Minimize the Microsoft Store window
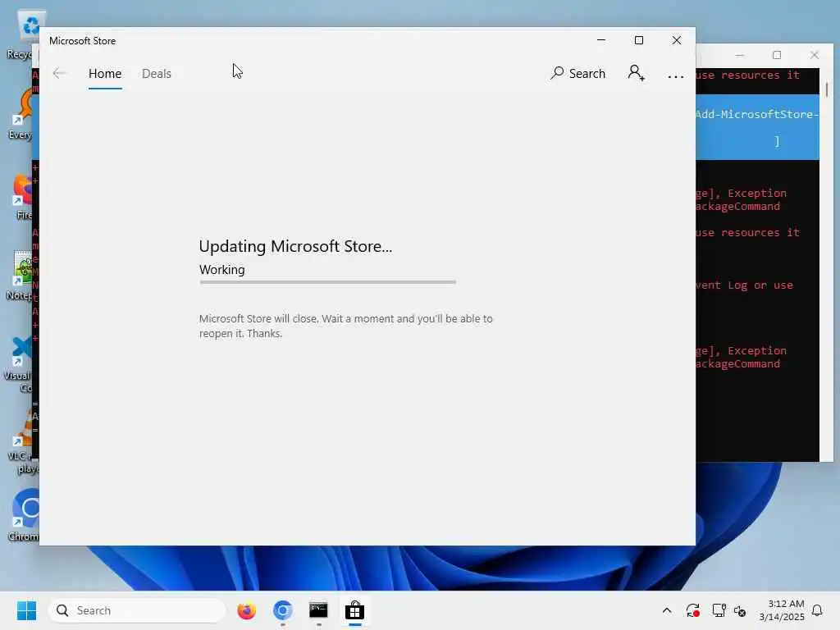 pos(601,40)
